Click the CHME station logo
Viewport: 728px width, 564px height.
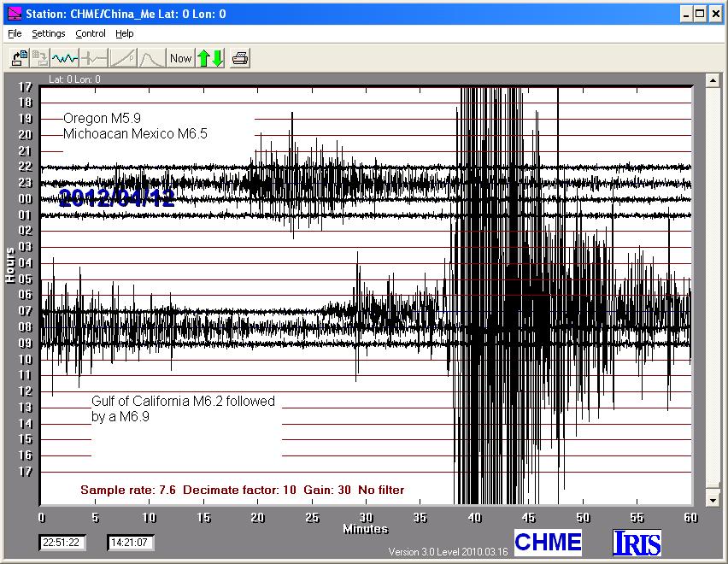(548, 542)
